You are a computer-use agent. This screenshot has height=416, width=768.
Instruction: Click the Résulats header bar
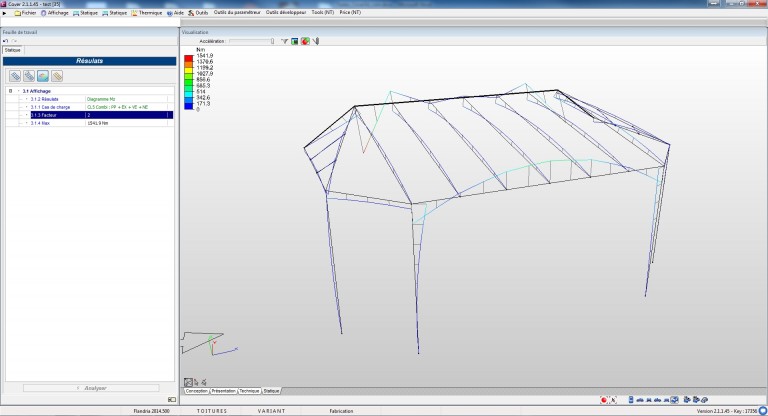[90, 61]
